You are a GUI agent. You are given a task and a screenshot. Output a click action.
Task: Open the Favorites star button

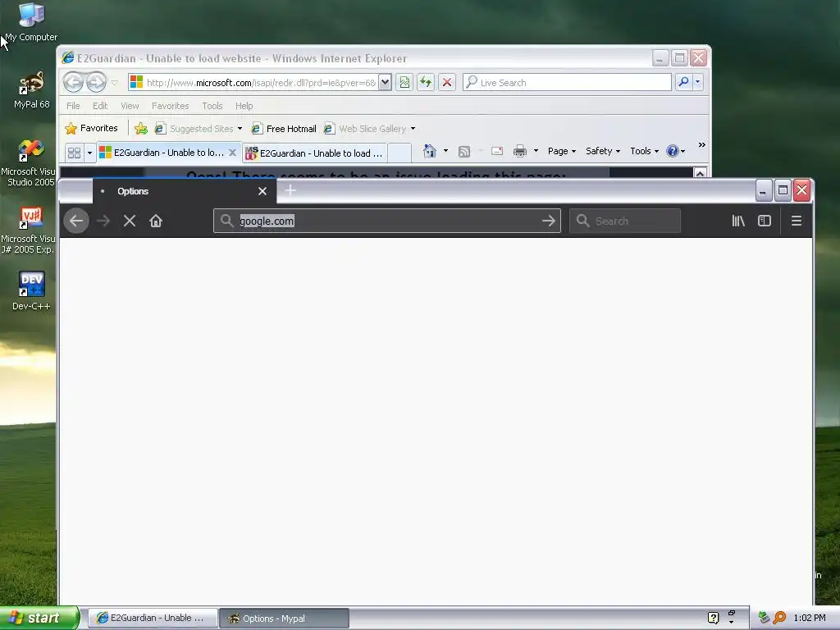tap(91, 129)
